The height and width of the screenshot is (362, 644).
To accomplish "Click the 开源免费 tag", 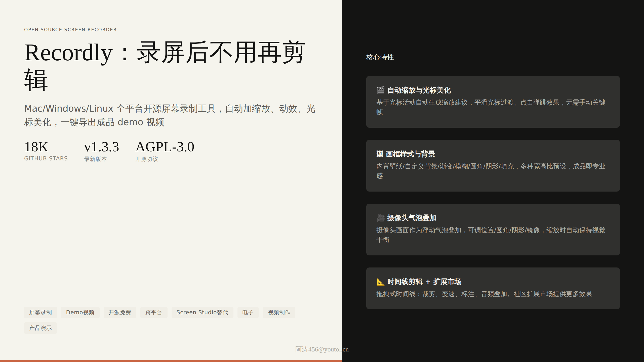I will (120, 312).
